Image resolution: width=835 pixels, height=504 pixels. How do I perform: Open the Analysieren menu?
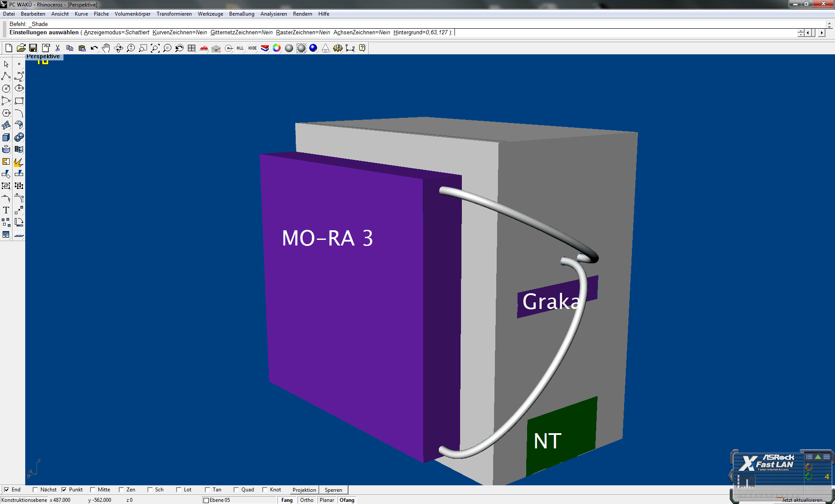coord(274,14)
